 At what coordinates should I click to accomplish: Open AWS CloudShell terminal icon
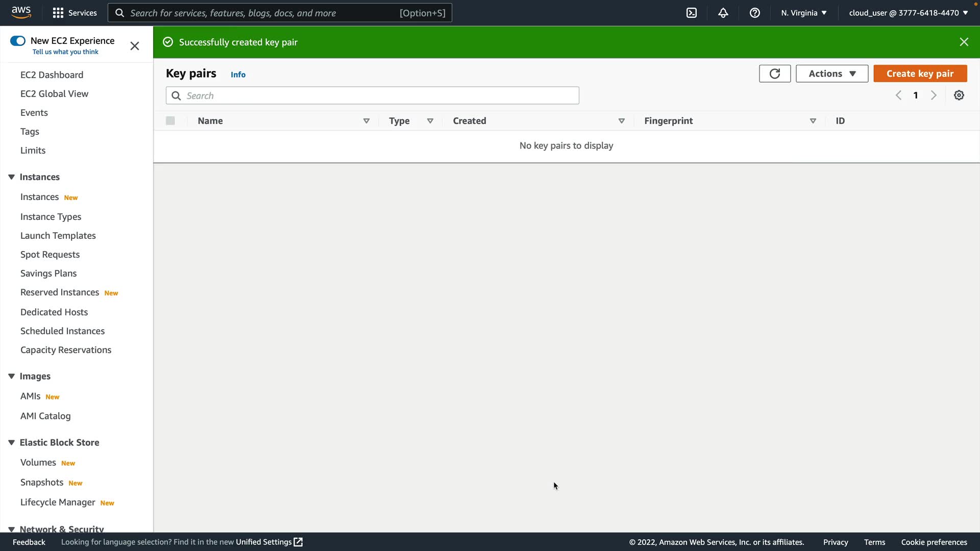692,13
